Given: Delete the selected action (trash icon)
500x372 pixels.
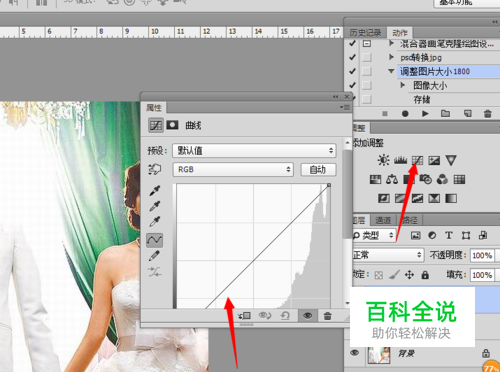Looking at the screenshot, I should click(488, 114).
